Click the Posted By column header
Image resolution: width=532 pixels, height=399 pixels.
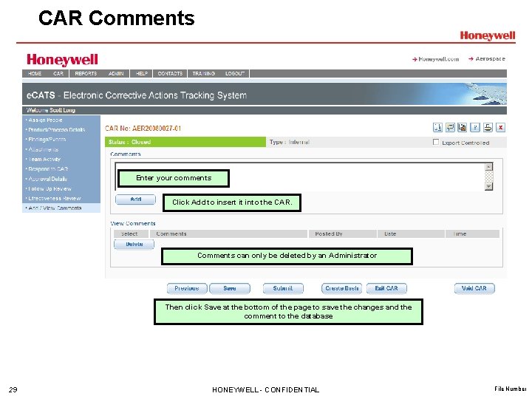(x=342, y=233)
